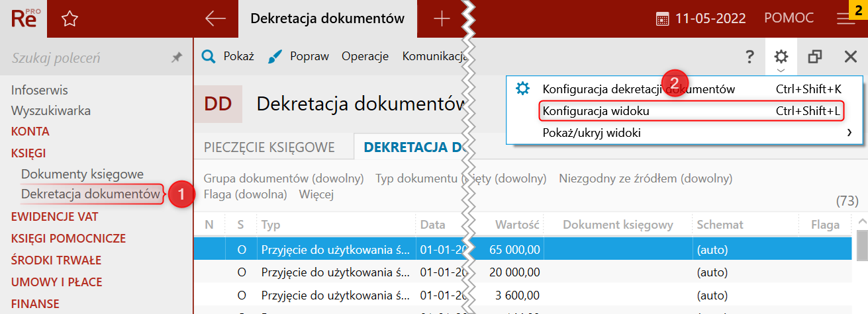This screenshot has width=868, height=314.
Task: Expand the UMOWY I PŁACE section
Action: 56,282
